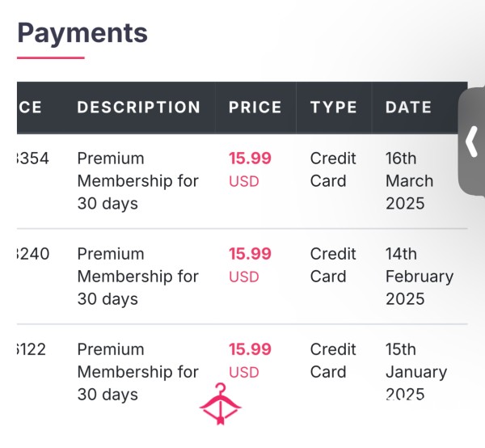Click Premium Membership description in first row
This screenshot has width=485, height=448.
(138, 181)
